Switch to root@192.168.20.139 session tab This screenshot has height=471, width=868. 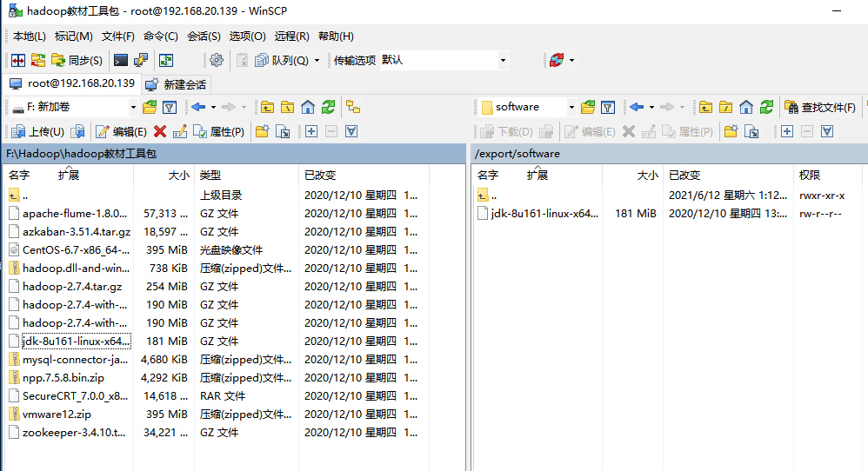[x=72, y=83]
